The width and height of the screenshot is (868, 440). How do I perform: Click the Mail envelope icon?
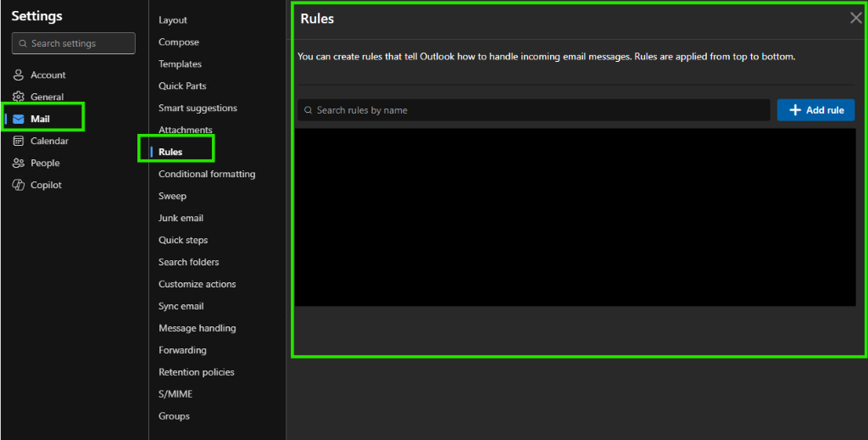tap(19, 119)
